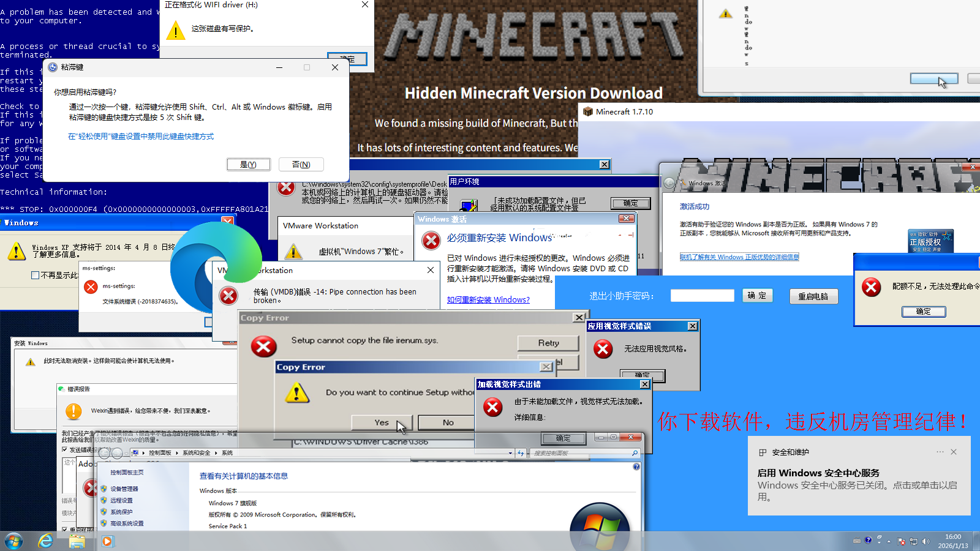Open Windows Media Player from taskbar

point(107,541)
